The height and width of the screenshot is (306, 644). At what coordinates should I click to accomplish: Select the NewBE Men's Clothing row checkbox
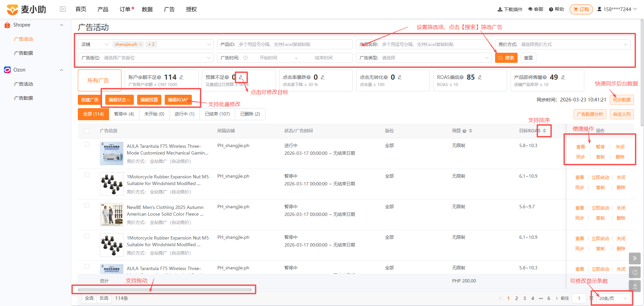tap(87, 205)
